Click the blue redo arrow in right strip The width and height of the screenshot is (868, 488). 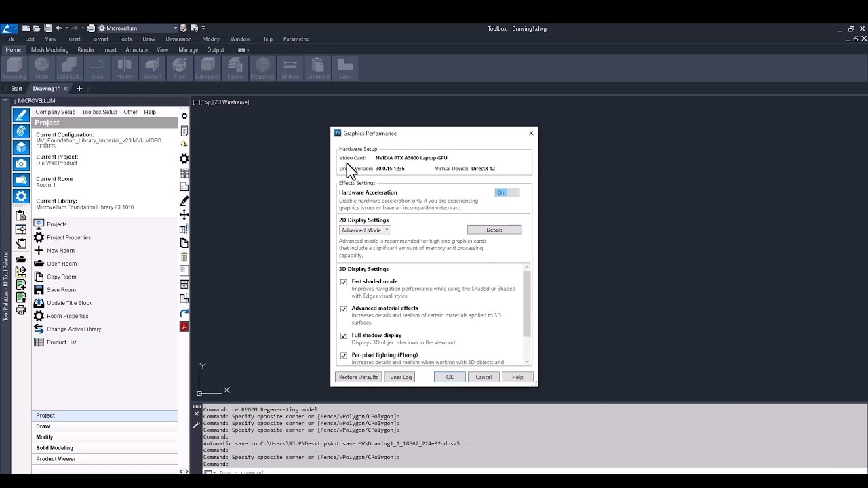184,312
